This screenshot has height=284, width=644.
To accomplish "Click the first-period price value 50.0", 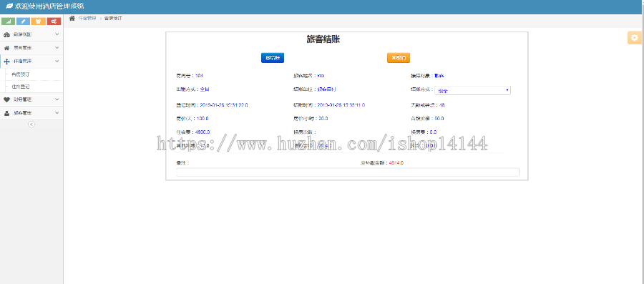I will (x=439, y=119).
